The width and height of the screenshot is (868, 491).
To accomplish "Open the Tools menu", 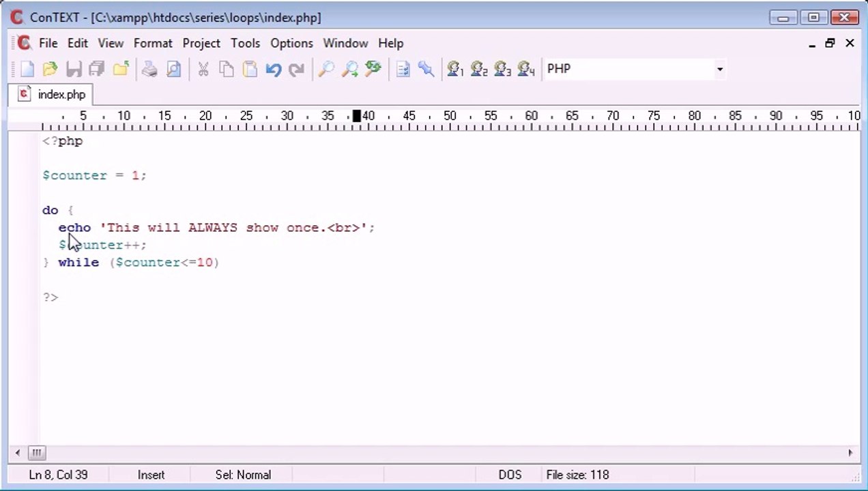I will pos(245,43).
